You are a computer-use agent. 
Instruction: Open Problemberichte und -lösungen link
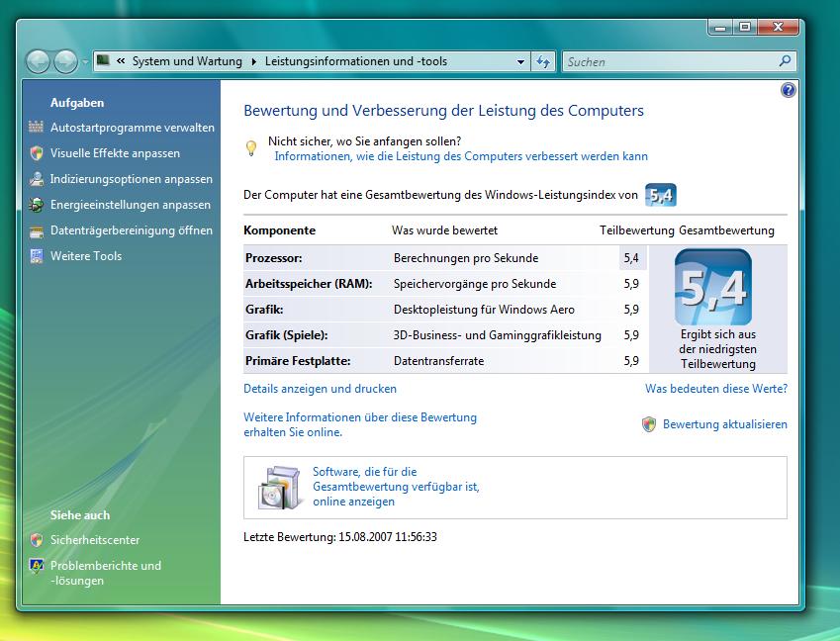pos(106,573)
